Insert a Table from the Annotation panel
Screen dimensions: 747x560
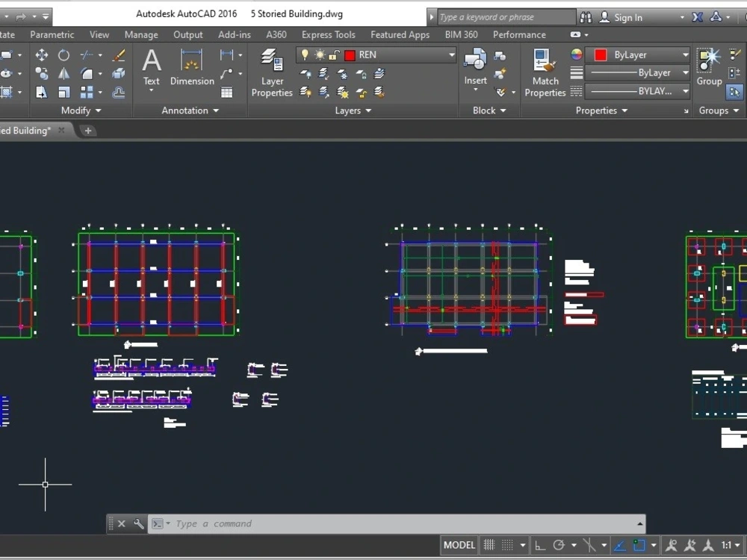(226, 93)
